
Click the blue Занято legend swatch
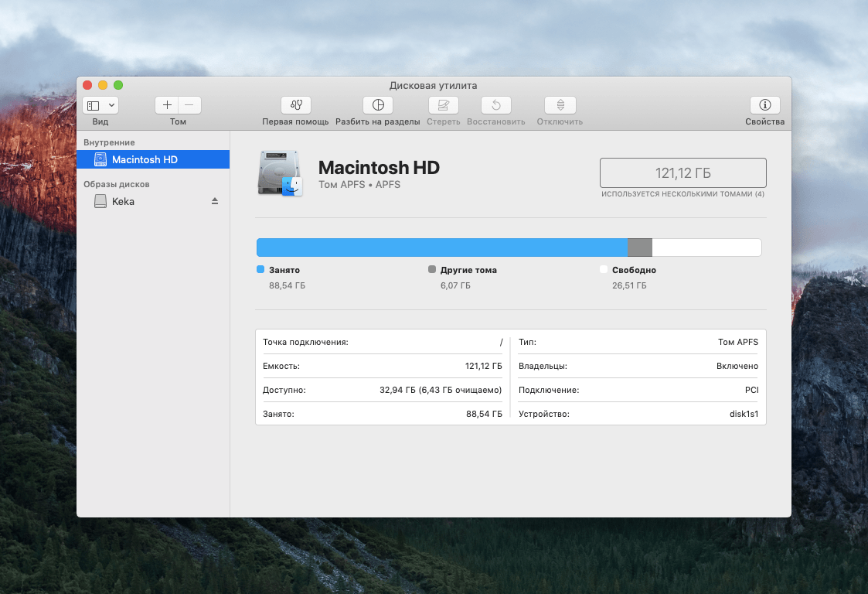[x=260, y=269]
